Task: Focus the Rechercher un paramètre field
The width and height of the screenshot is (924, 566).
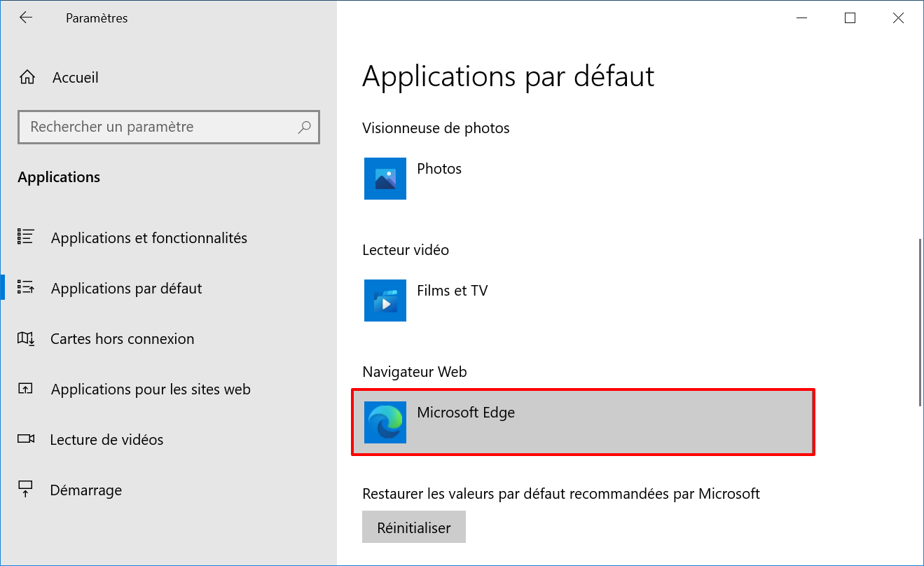Action: pyautogui.click(x=169, y=127)
